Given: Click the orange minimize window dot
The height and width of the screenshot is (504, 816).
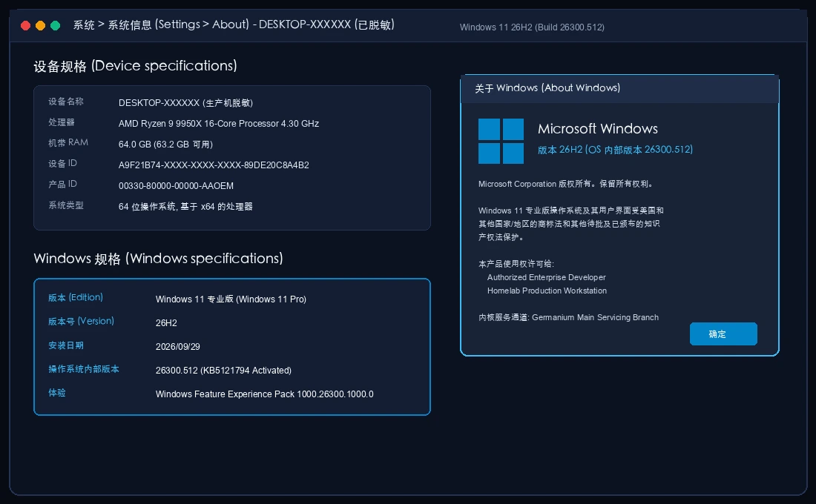Looking at the screenshot, I should 40,25.
